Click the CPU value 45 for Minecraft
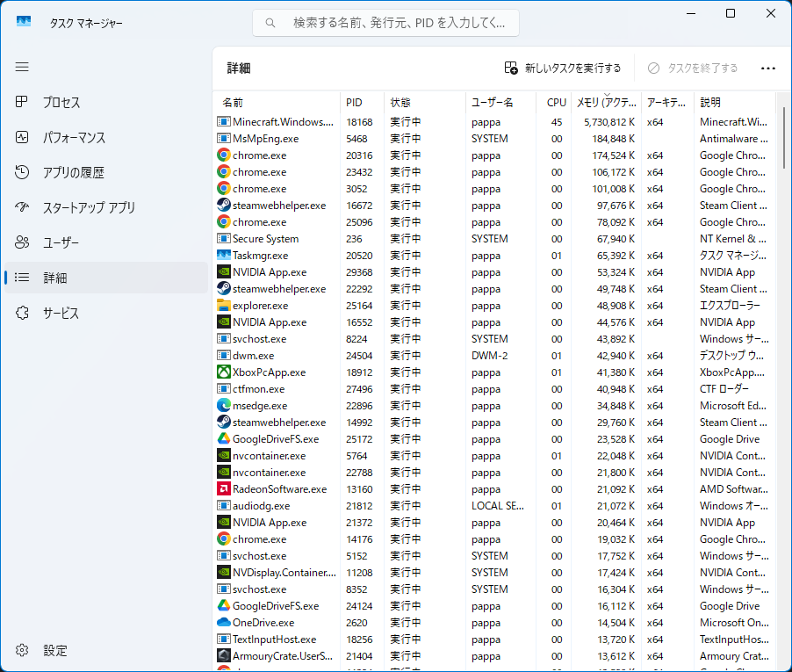The height and width of the screenshot is (672, 792). [557, 122]
